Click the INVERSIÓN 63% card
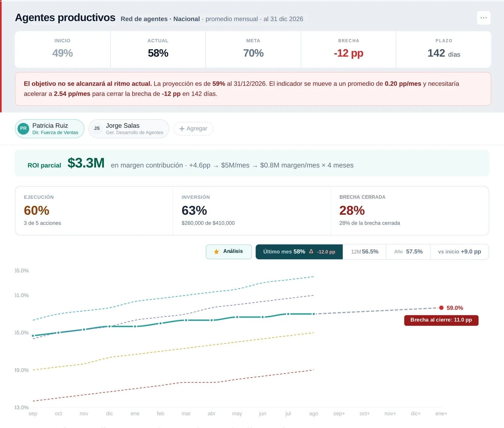 (252, 211)
